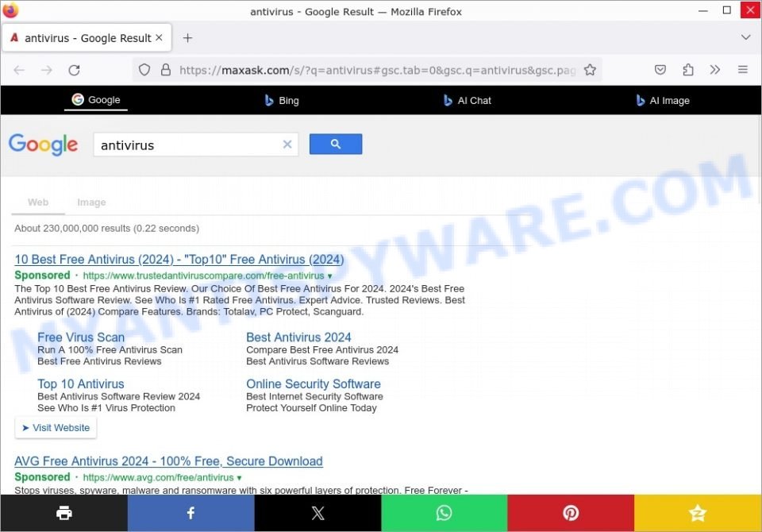Open the tab list dropdown arrow

[745, 37]
